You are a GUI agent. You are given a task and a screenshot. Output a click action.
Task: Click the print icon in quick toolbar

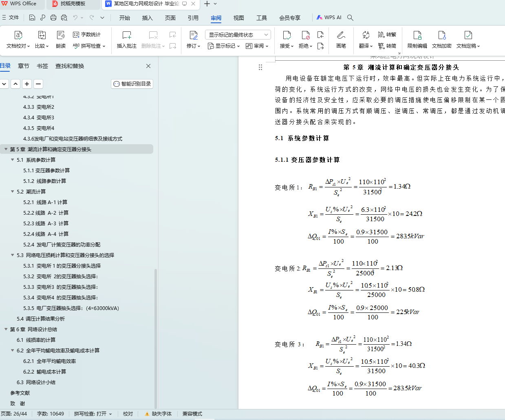[53, 18]
